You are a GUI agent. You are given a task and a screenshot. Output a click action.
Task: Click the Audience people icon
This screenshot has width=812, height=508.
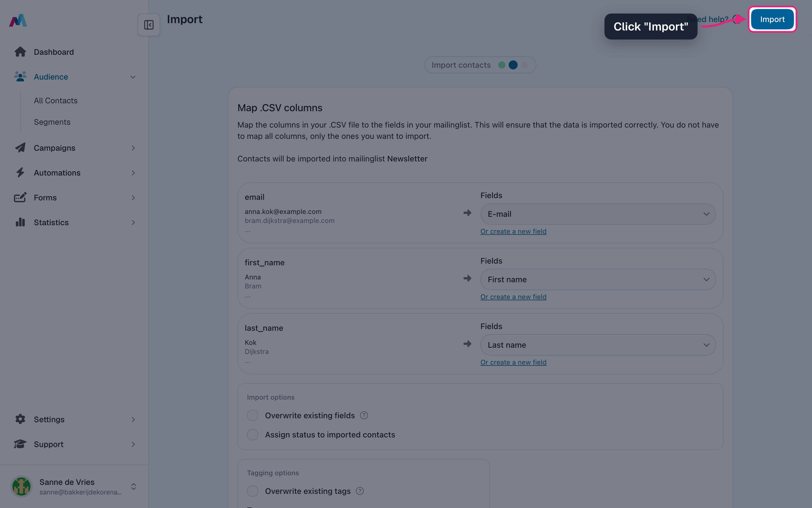pyautogui.click(x=20, y=76)
